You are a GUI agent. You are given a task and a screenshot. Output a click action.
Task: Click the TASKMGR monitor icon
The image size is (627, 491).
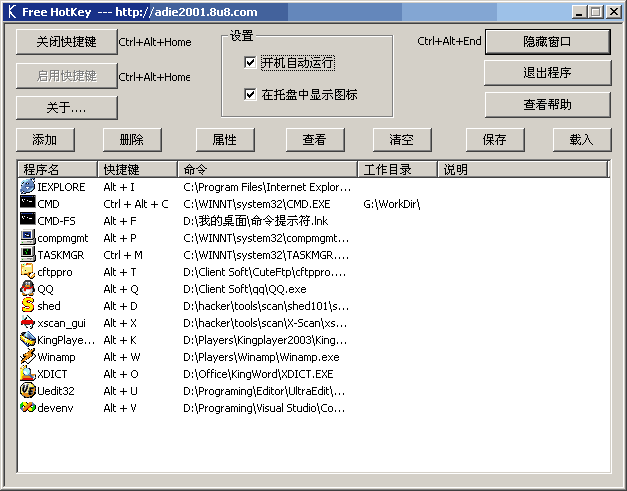tap(28, 254)
